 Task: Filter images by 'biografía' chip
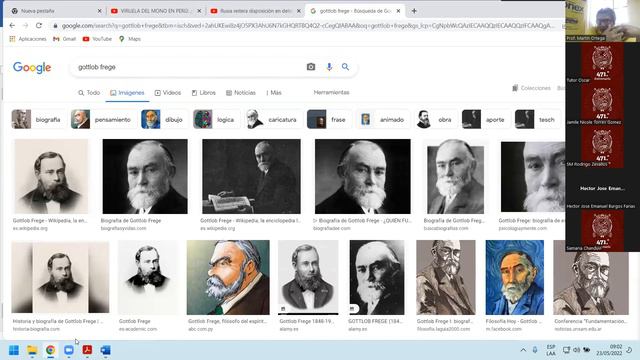click(37, 120)
